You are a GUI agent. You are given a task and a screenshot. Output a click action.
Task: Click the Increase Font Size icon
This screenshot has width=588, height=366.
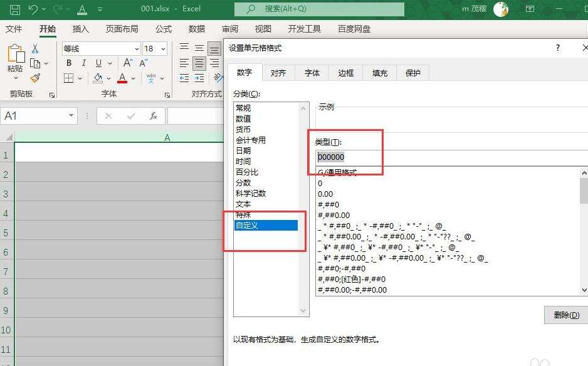(x=128, y=63)
